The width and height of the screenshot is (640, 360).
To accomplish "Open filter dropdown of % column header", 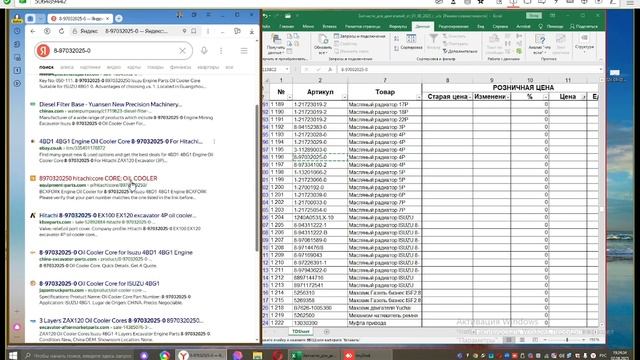I will pos(546,97).
